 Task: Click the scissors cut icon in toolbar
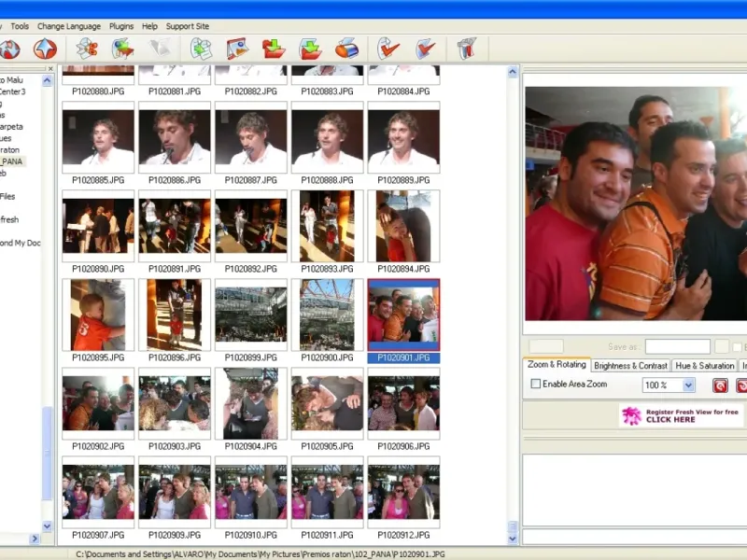click(87, 49)
